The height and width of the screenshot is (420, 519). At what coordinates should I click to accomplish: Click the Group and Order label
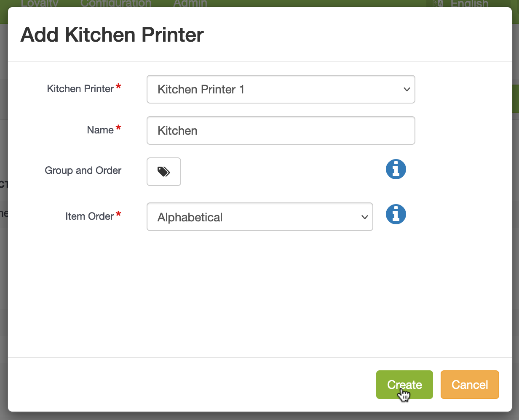83,170
